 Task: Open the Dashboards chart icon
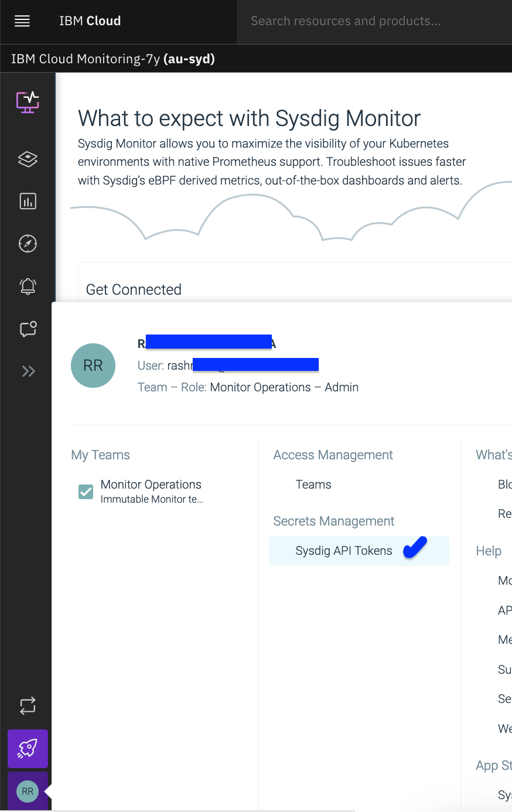[28, 201]
